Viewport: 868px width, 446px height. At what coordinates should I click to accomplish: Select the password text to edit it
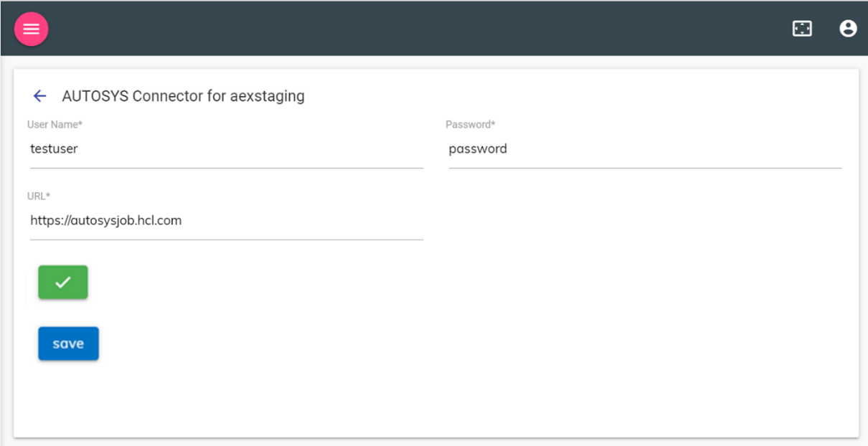[x=478, y=148]
